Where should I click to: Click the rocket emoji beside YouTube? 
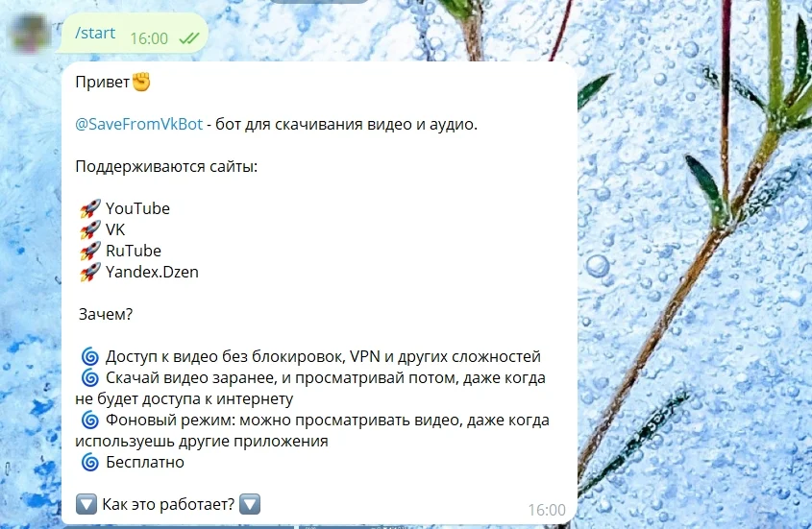90,208
